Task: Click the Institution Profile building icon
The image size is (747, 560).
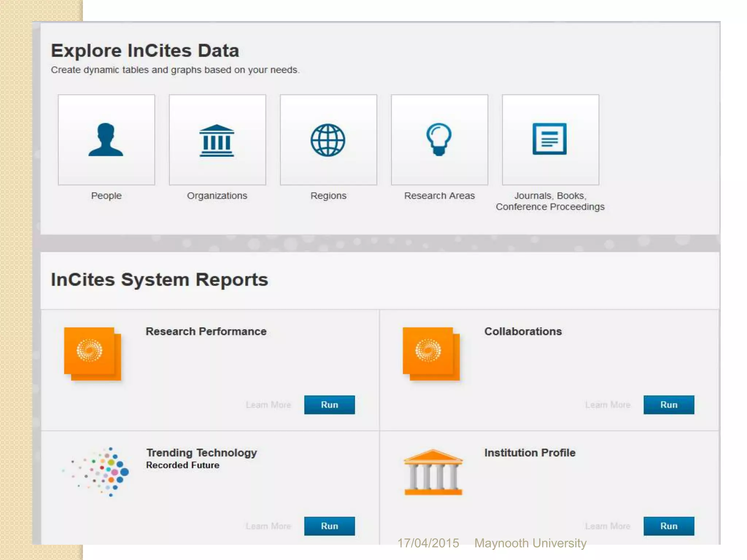Action: (x=433, y=472)
